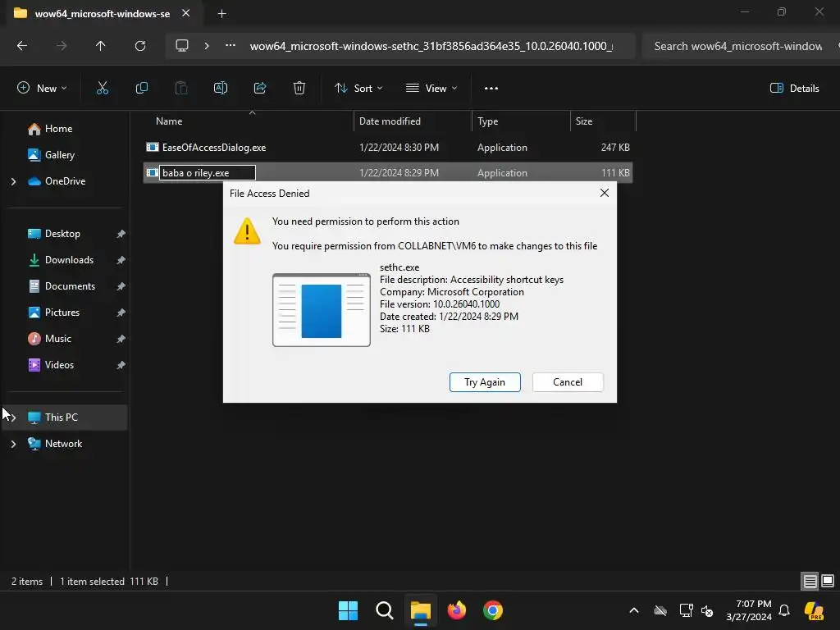
Task: Open the Windows Start menu
Action: (x=348, y=610)
